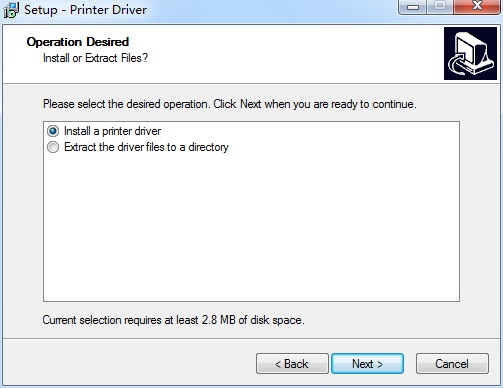Click the 'Please select the desired operation' instruction text

point(230,104)
